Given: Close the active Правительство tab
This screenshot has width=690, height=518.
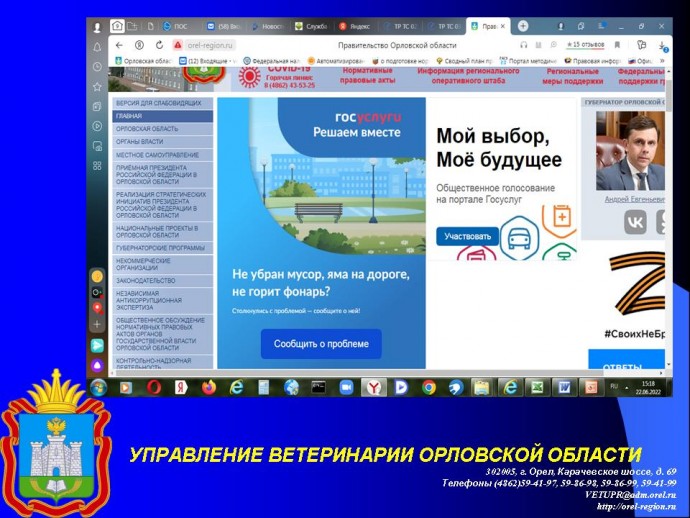Looking at the screenshot, I should point(503,26).
